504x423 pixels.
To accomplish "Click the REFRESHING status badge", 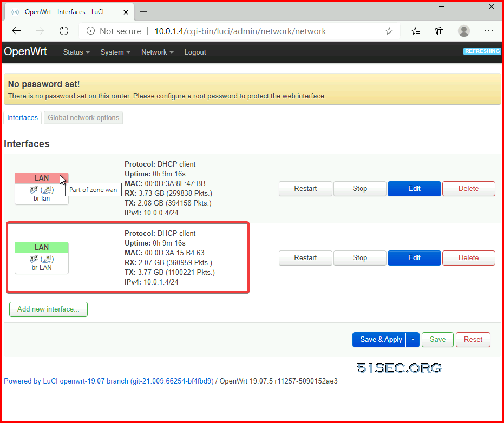I will pyautogui.click(x=482, y=51).
